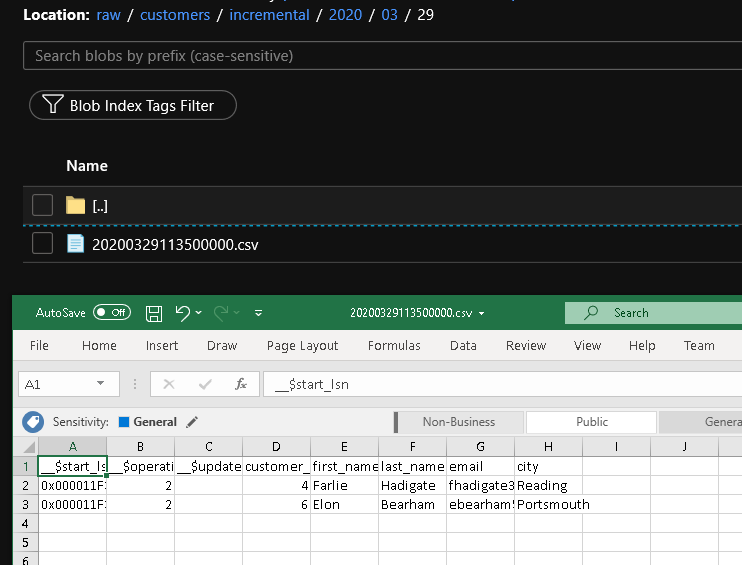
Task: Open the Formulas ribbon tab
Action: (394, 346)
